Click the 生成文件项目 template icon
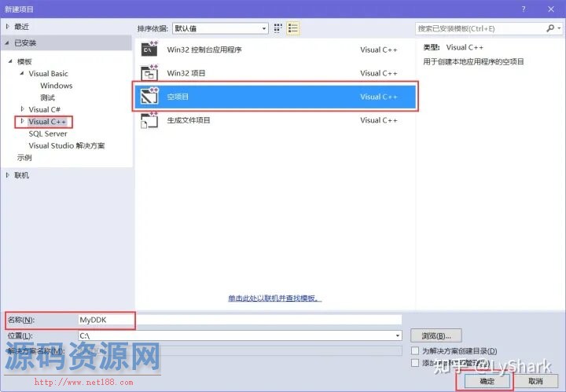Viewport: 566px width, 392px height. tap(149, 119)
